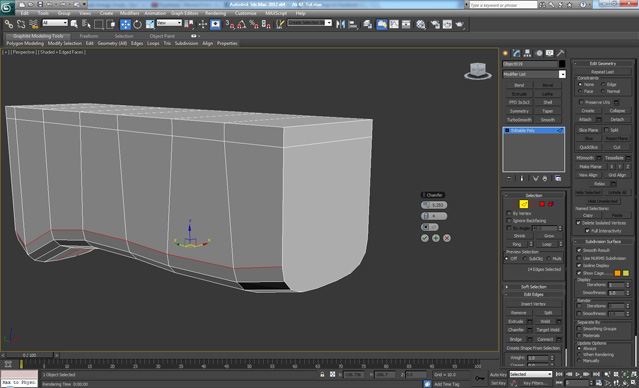The height and width of the screenshot is (388, 639).
Task: Open the Create panel tab icon
Action: (x=506, y=53)
